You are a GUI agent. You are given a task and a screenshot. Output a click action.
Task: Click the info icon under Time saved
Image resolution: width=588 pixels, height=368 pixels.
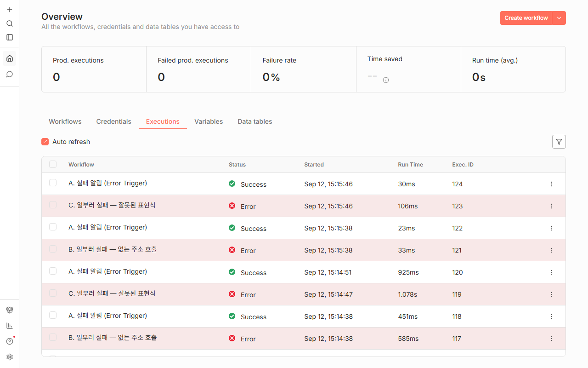pos(386,80)
